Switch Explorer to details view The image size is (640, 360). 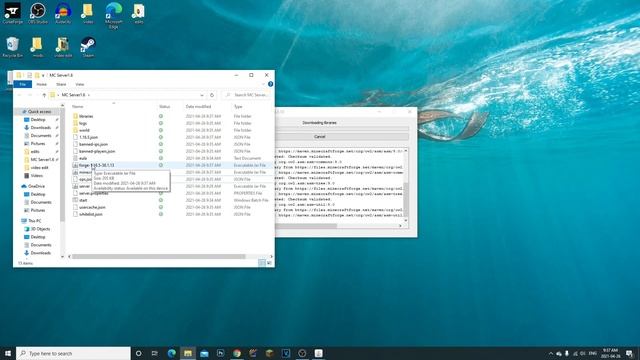coord(262,263)
